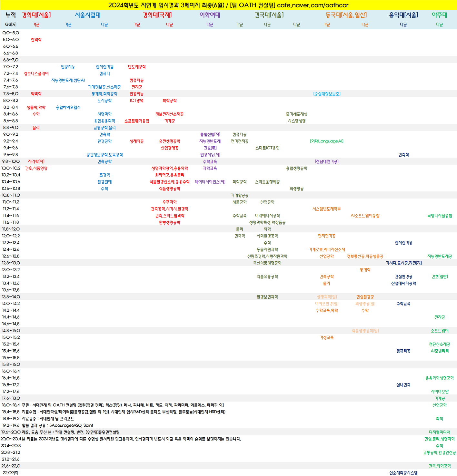
Task: Click the 가정교육 entry
Action: pyautogui.click(x=327, y=337)
